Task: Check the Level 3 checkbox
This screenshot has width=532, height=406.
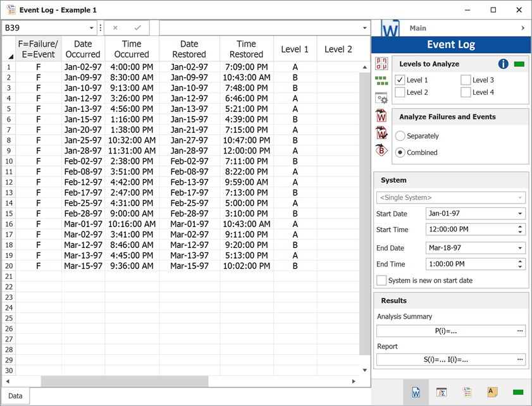Action: point(466,80)
